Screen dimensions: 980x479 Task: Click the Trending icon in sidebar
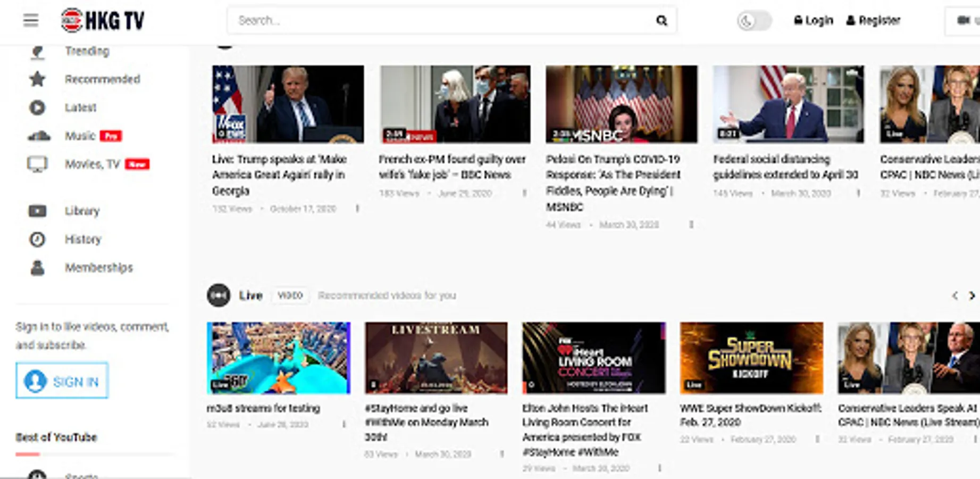pos(37,52)
